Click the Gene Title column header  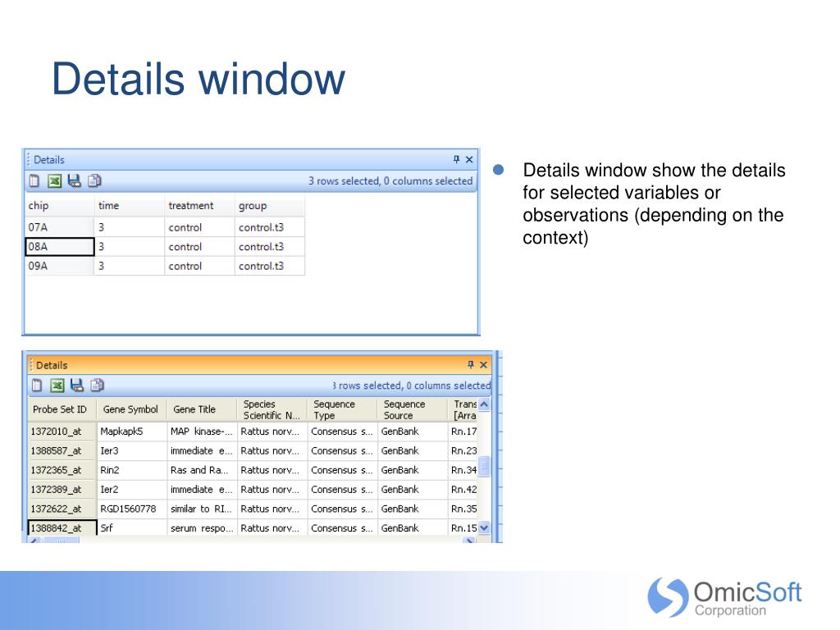point(202,409)
